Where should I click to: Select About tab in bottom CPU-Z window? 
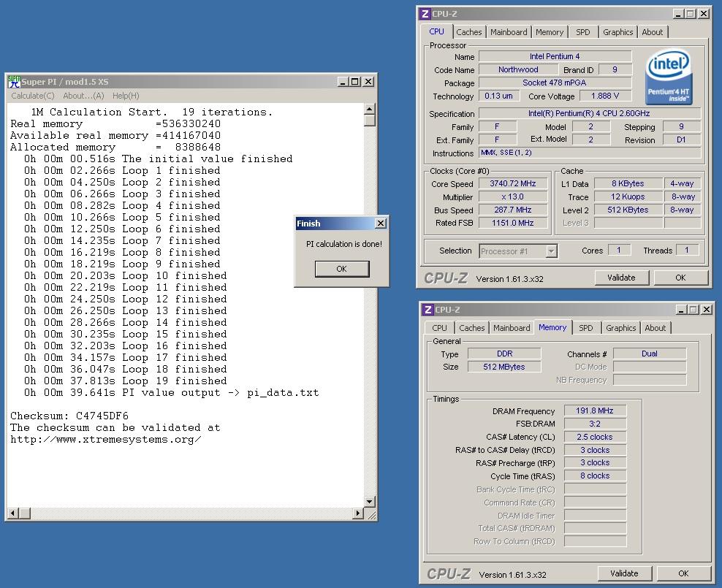coord(655,328)
